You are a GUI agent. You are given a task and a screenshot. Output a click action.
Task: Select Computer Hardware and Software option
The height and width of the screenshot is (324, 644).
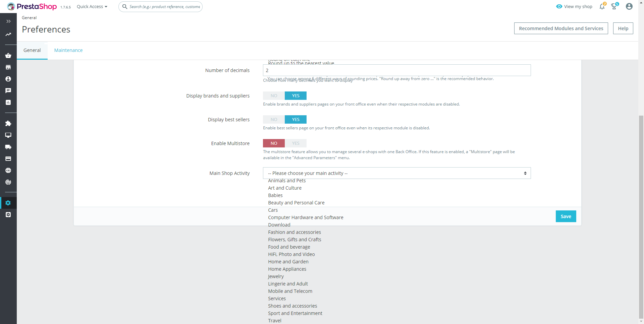click(306, 217)
